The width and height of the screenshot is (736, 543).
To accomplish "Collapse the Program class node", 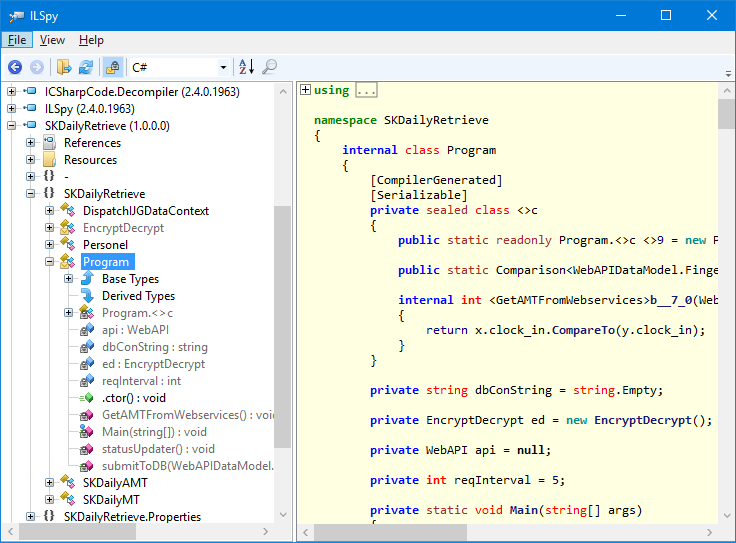I will point(49,261).
